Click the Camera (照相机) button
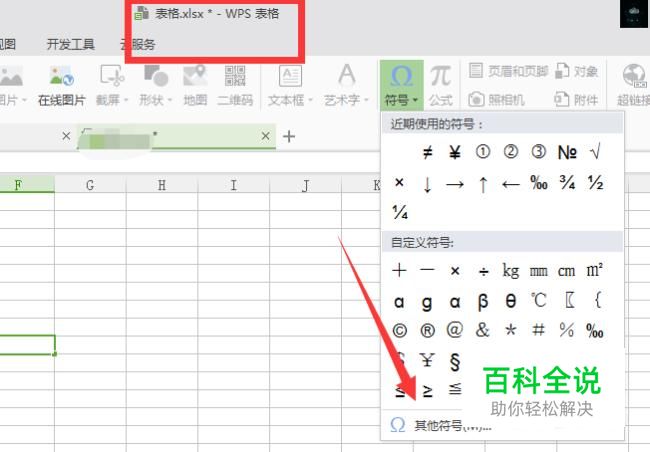Viewport: 650px width, 452px height. click(497, 100)
